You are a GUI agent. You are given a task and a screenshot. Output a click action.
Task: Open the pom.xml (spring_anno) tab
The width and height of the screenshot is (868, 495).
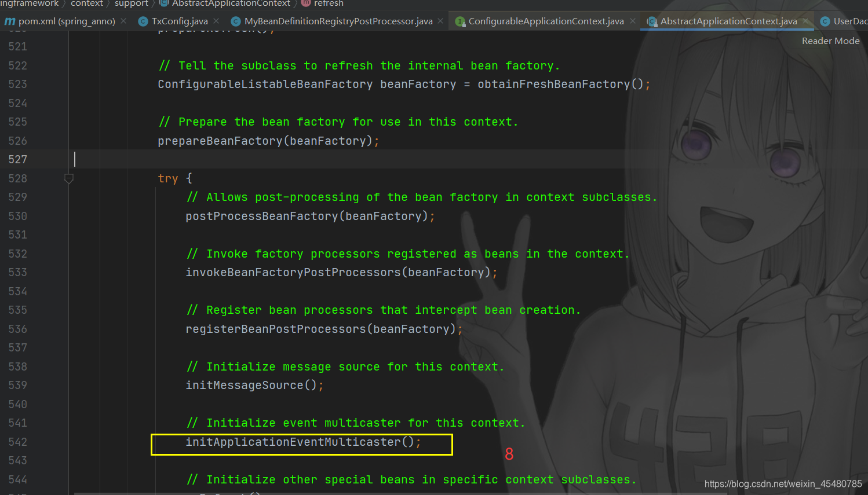(67, 21)
